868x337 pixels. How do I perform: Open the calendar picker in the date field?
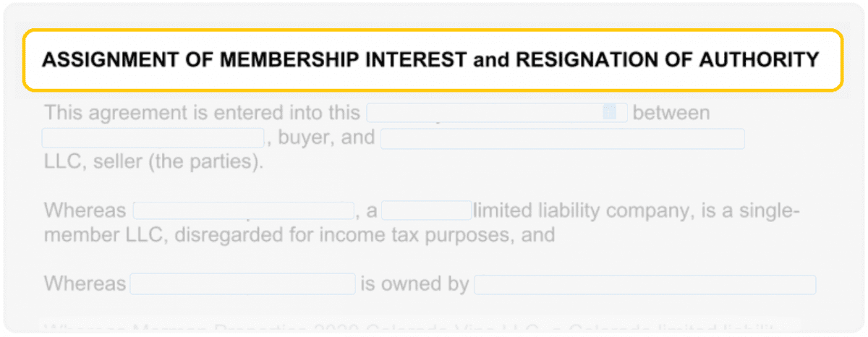610,112
